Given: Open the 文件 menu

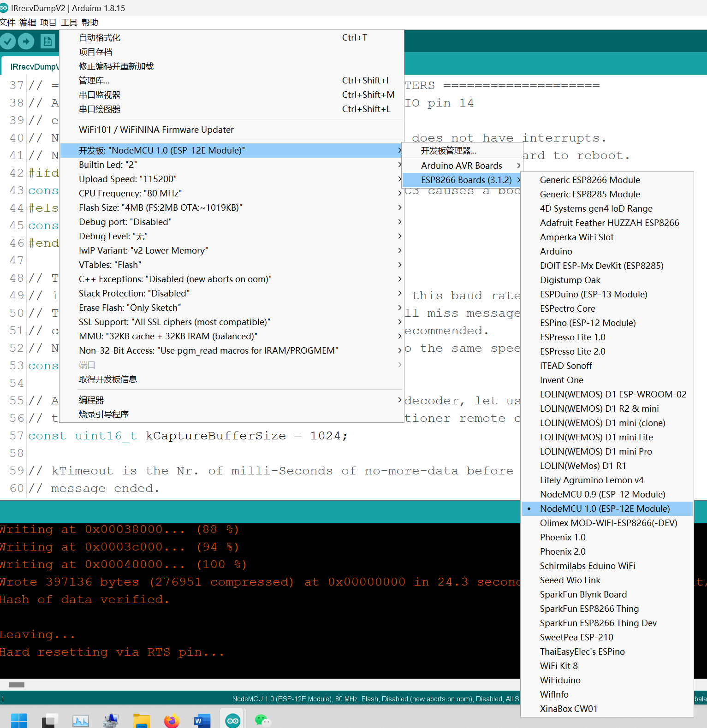Looking at the screenshot, I should tap(8, 22).
